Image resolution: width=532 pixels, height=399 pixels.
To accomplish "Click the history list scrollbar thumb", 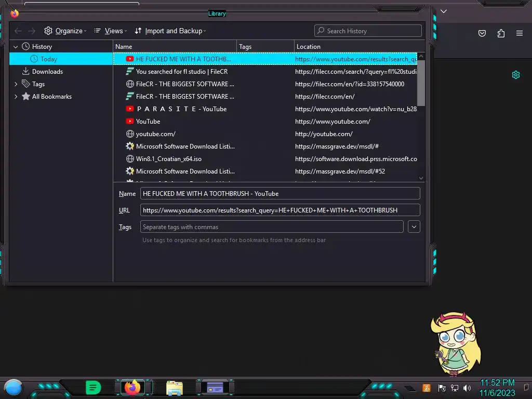I will (421, 83).
